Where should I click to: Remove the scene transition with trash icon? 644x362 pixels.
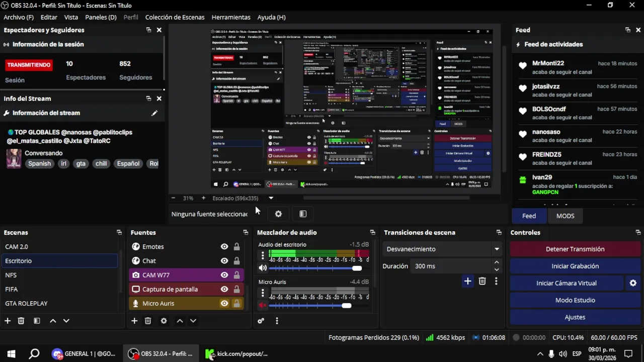[x=482, y=281]
